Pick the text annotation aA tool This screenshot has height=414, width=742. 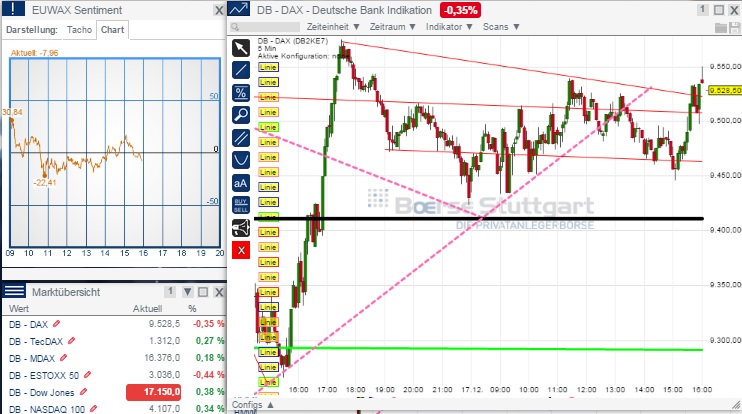(x=240, y=182)
